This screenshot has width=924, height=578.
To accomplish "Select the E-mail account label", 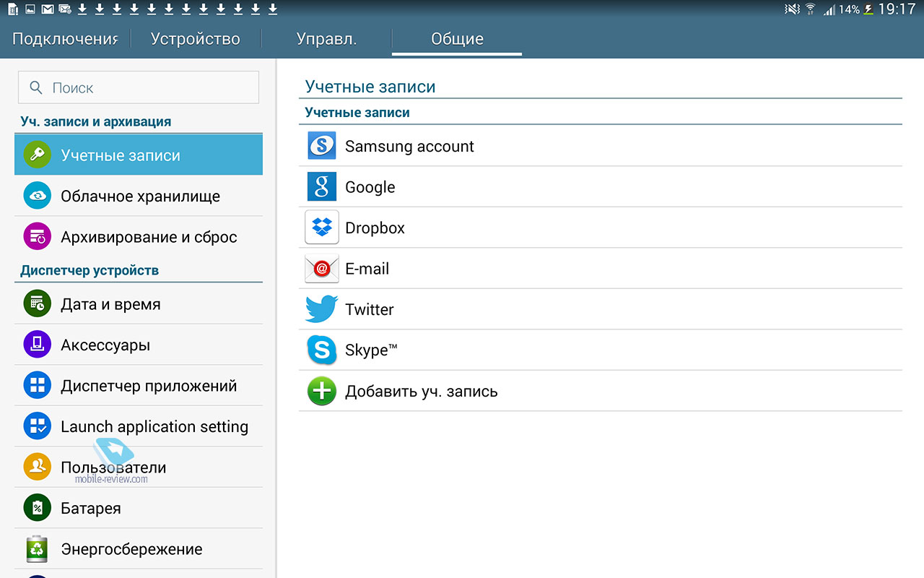I will tap(367, 268).
